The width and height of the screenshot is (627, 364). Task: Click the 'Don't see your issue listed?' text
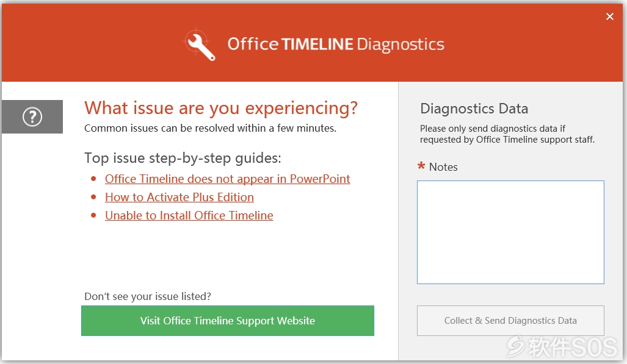(x=148, y=296)
